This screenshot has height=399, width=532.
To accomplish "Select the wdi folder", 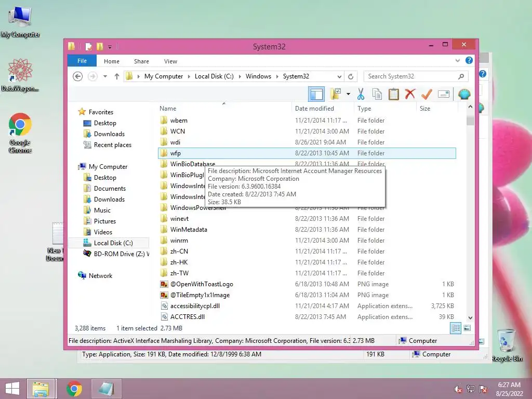I will pyautogui.click(x=307, y=142).
